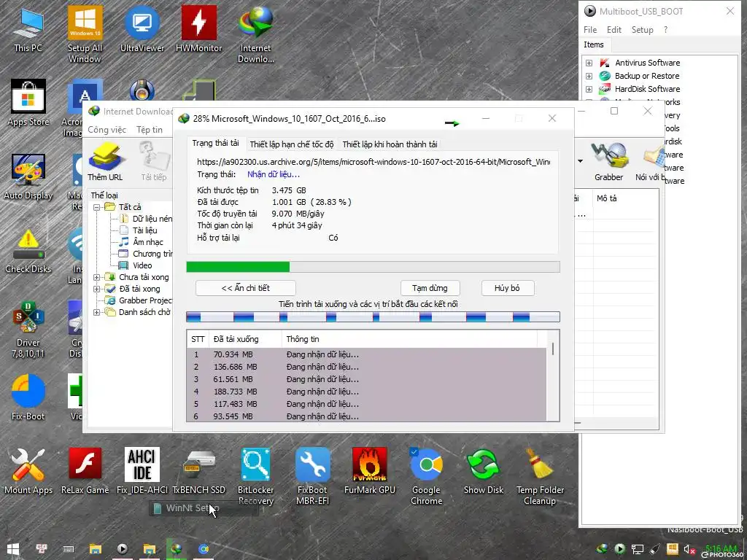Open Show Disk desktop icon
The image size is (747, 560).
(483, 472)
